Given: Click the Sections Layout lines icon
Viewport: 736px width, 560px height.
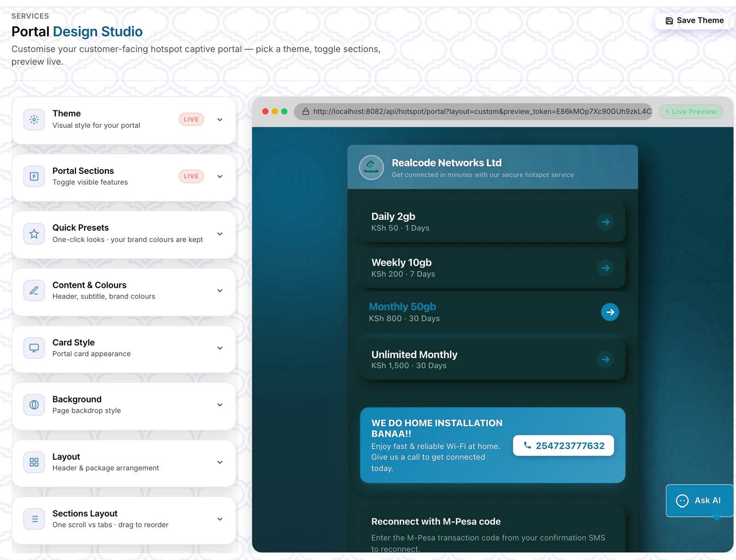Looking at the screenshot, I should 34,519.
